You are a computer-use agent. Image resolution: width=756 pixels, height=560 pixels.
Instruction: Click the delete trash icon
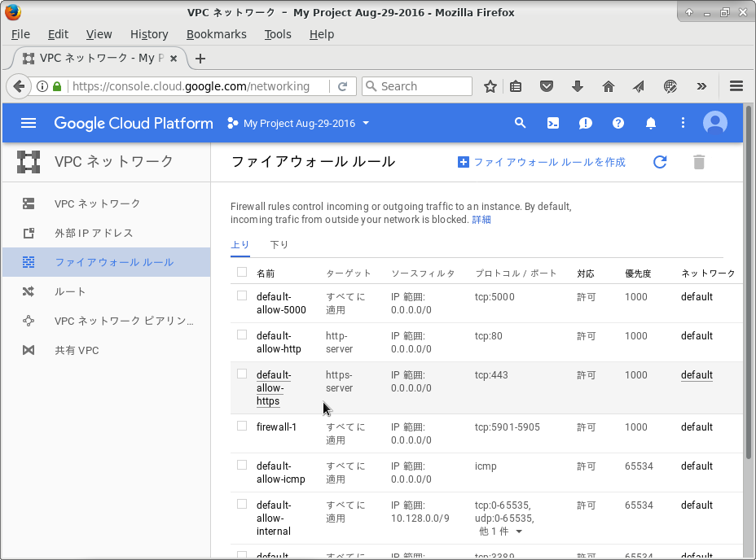point(699,162)
